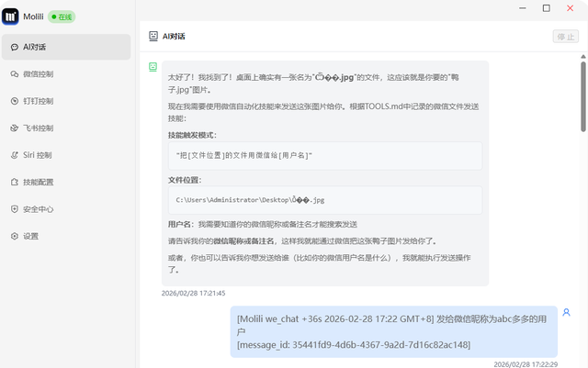Go to the 安全中心 section
This screenshot has width=588, height=368.
(x=38, y=209)
